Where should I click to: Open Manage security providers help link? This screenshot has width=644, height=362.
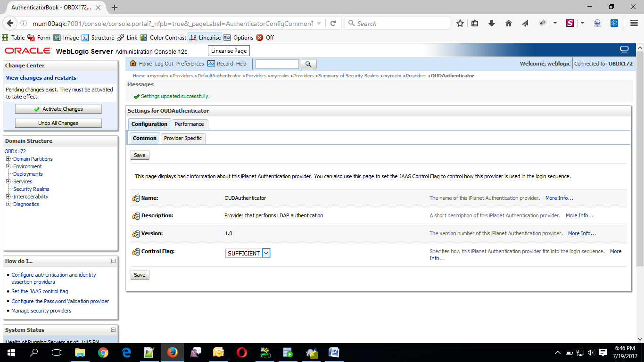pos(41,311)
